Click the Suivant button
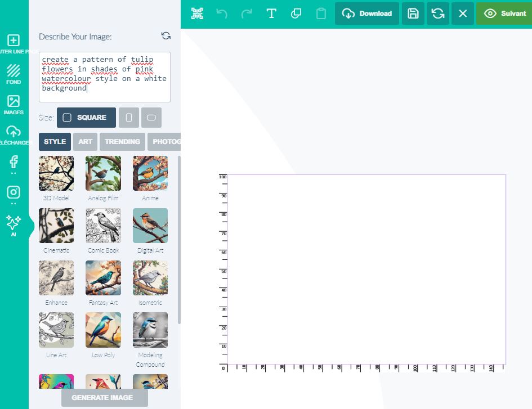Viewport: 532px width, 409px height. point(504,14)
